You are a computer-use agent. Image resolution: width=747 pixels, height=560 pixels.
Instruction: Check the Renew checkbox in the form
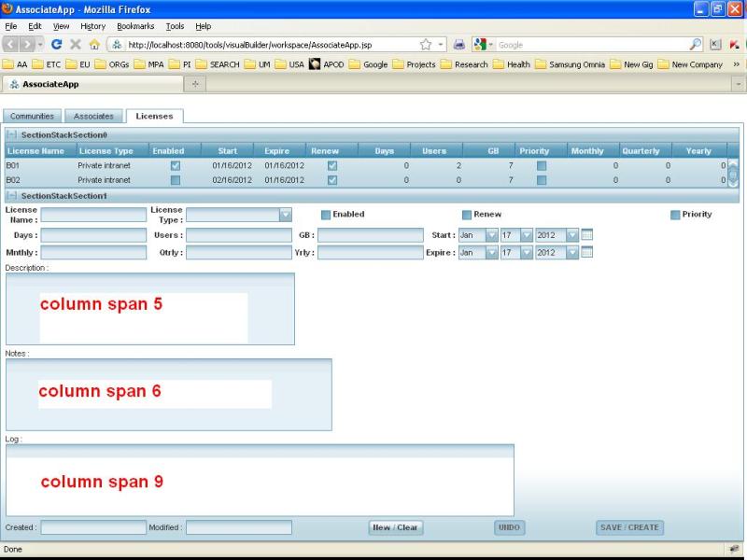point(467,215)
